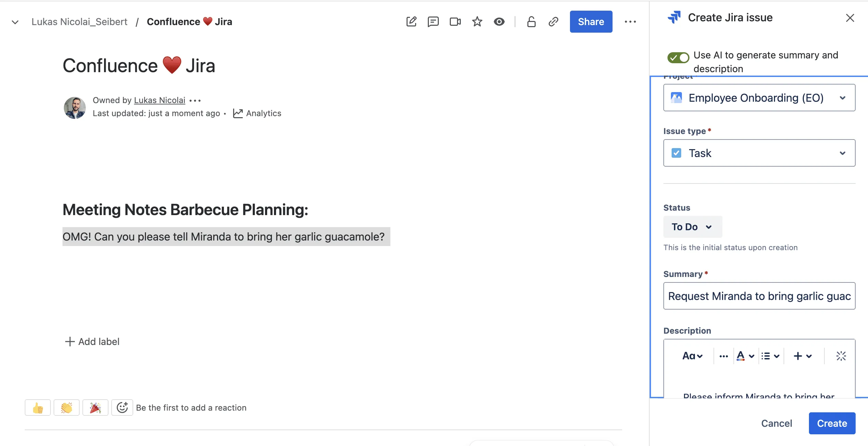Open owner options ellipsis next to name
This screenshot has width=868, height=446.
click(x=195, y=101)
